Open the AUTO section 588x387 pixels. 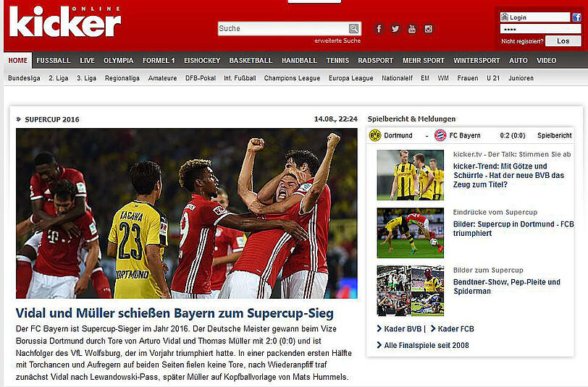(518, 60)
